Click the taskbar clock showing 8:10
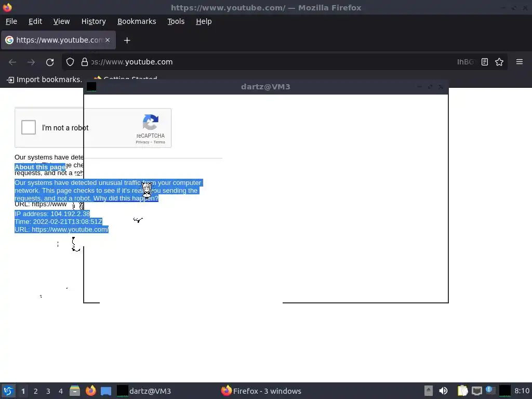 pos(522,391)
